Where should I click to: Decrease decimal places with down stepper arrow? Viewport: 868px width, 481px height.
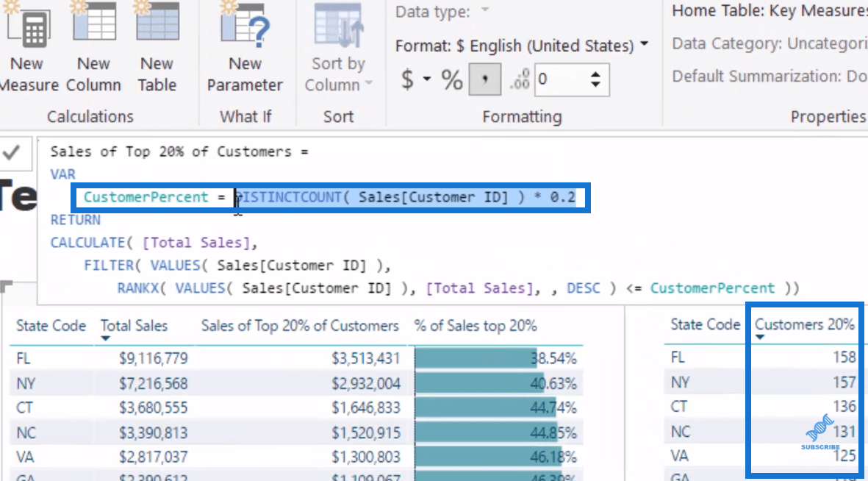595,85
